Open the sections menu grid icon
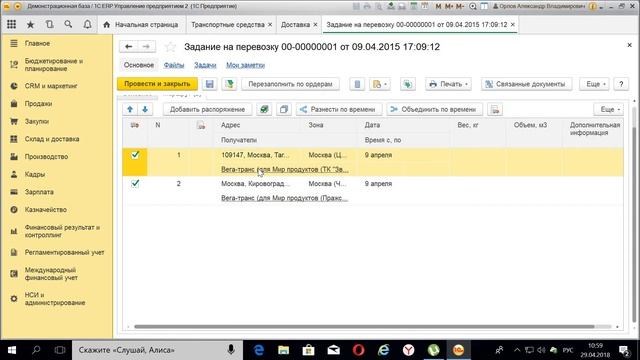The height and width of the screenshot is (360, 640). (11, 24)
